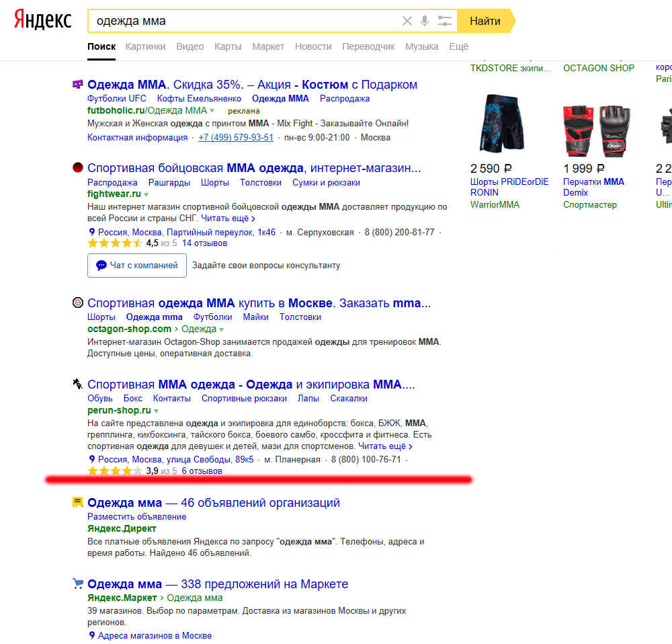
Task: Click the Скакалки sitelink
Action: 349,399
